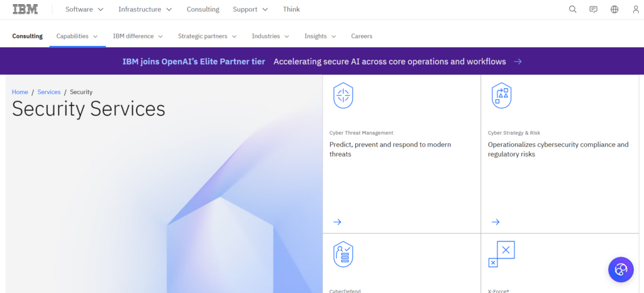Viewport: 644px width, 293px height.
Task: Click the IBM logo
Action: [25, 9]
